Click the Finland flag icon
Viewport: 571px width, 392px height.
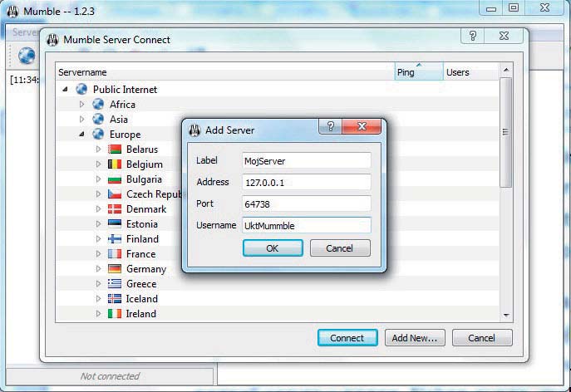pos(115,238)
